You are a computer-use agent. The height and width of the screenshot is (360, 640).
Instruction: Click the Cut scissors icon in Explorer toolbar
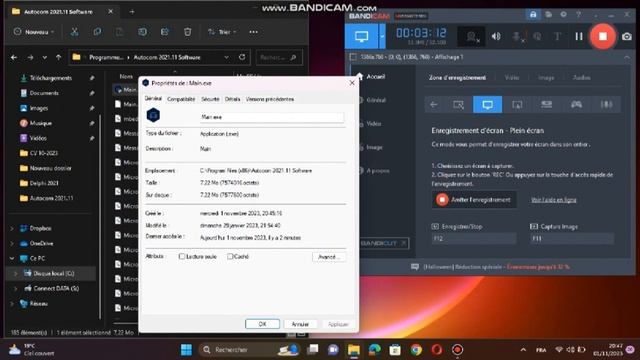click(x=74, y=32)
